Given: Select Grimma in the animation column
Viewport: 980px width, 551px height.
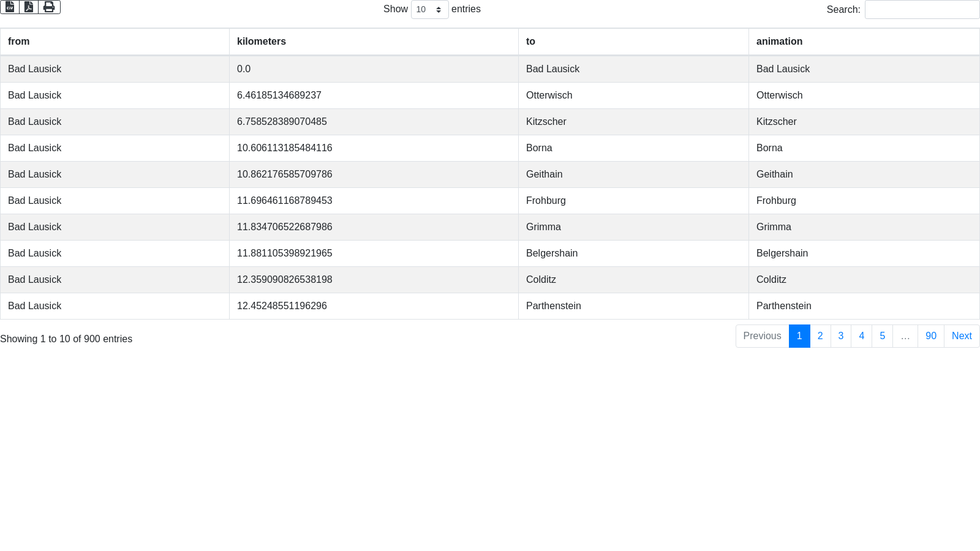Looking at the screenshot, I should tap(774, 227).
